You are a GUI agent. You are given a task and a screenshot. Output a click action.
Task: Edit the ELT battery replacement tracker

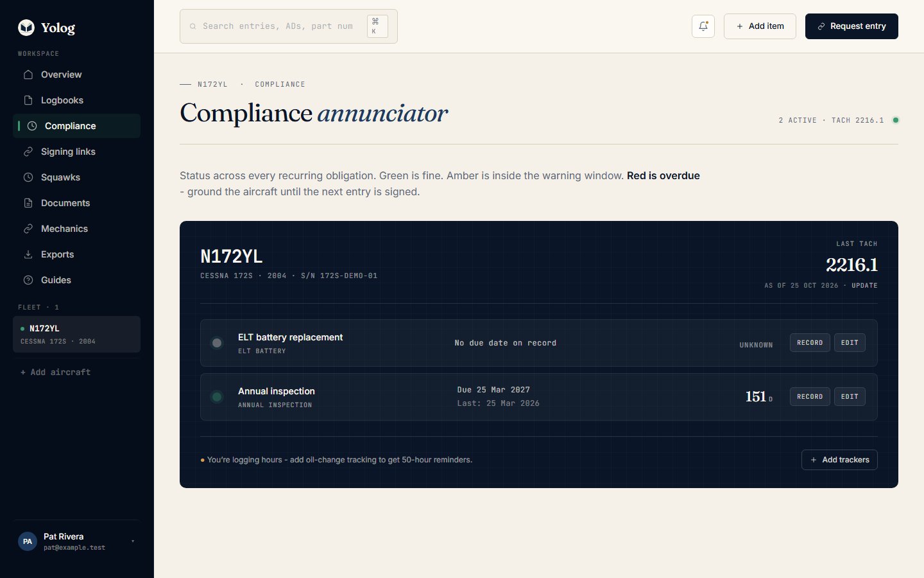coord(850,343)
